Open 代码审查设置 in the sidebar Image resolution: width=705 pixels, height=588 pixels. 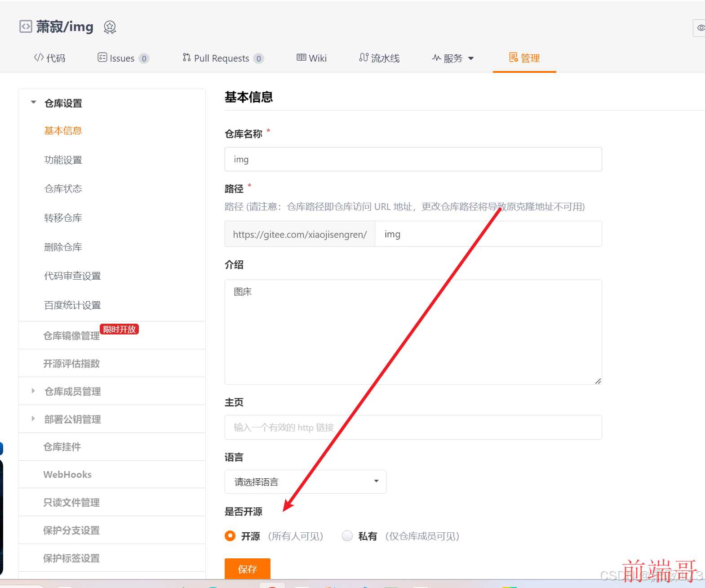click(x=72, y=276)
